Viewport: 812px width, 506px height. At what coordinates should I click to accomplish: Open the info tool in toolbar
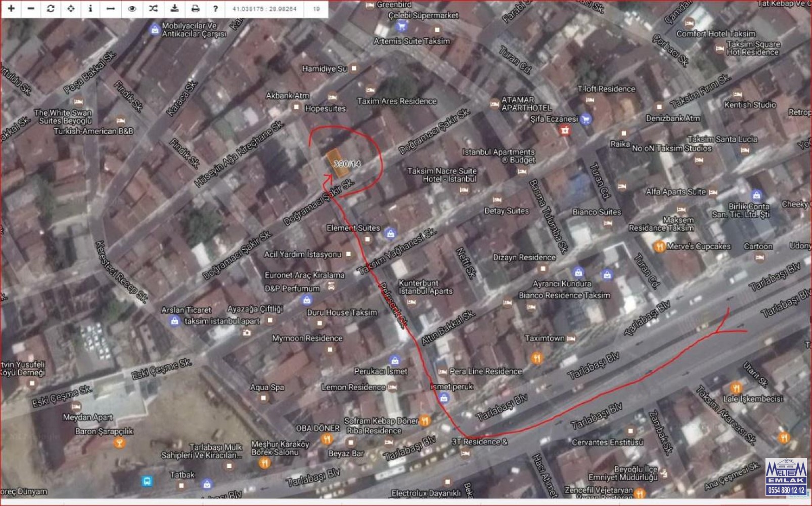click(91, 9)
